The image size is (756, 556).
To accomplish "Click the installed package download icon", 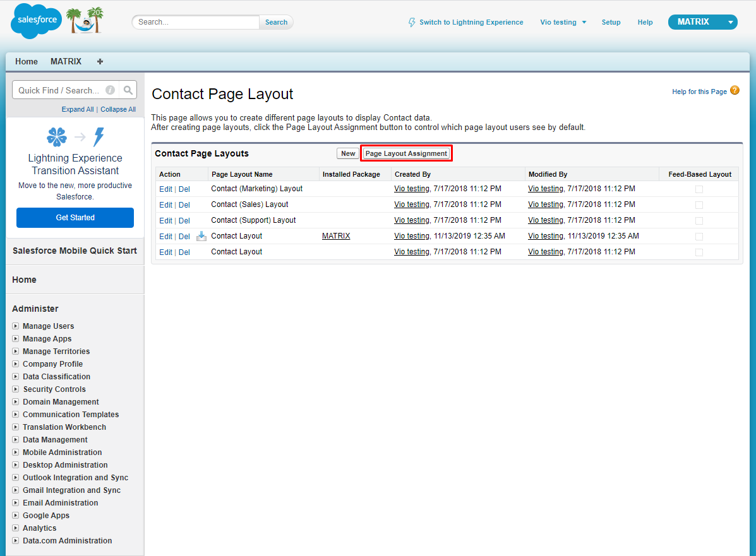I will (201, 236).
